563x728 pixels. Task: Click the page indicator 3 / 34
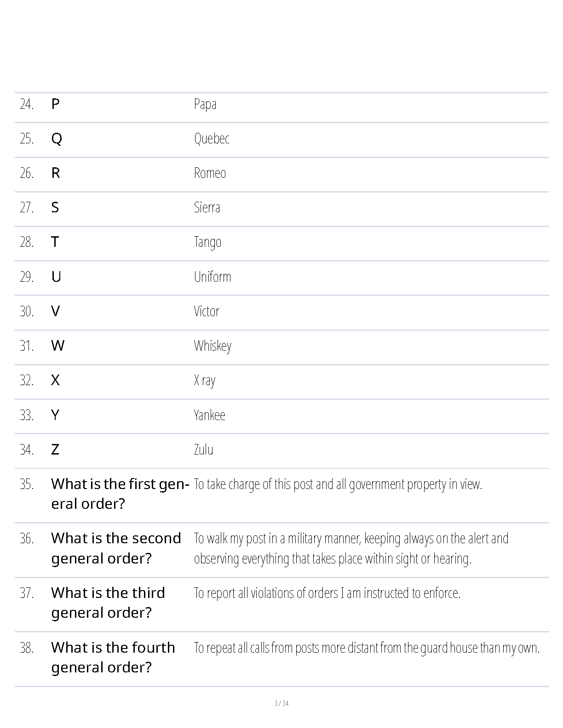(x=281, y=704)
